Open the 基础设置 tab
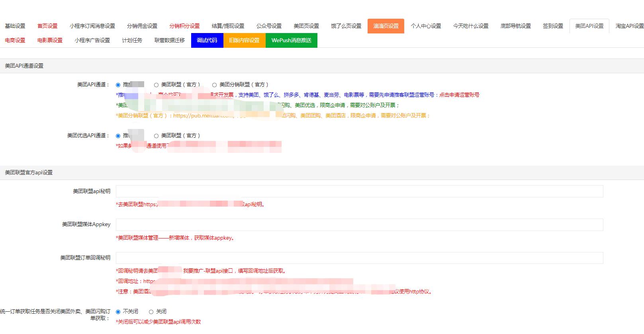644x334 pixels. [x=15, y=26]
